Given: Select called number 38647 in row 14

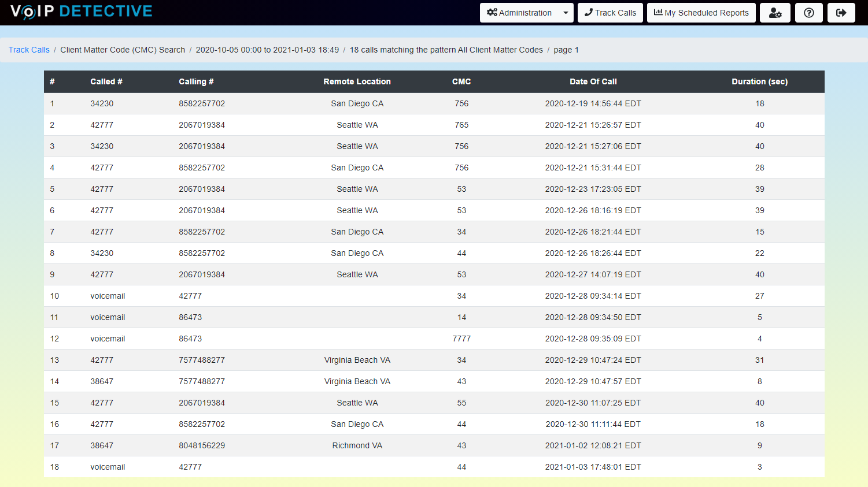Looking at the screenshot, I should (x=102, y=381).
